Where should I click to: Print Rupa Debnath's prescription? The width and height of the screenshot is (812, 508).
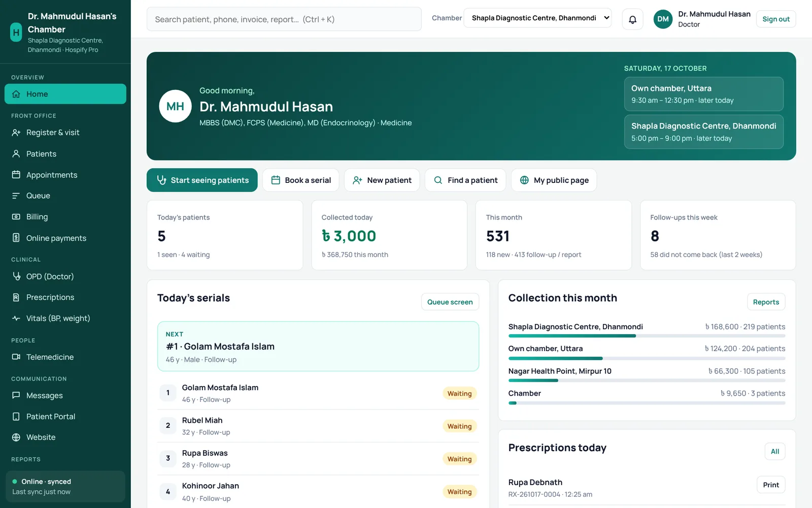tap(771, 485)
